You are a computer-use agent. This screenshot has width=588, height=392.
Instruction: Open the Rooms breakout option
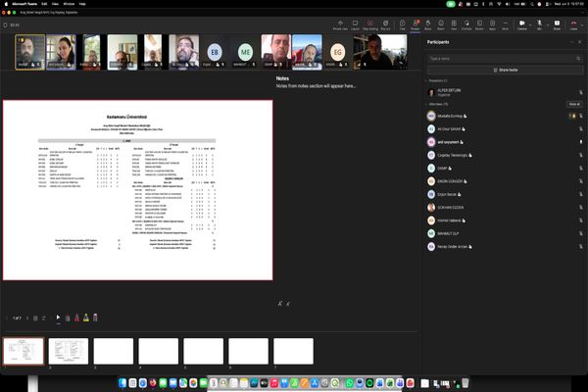click(x=479, y=25)
